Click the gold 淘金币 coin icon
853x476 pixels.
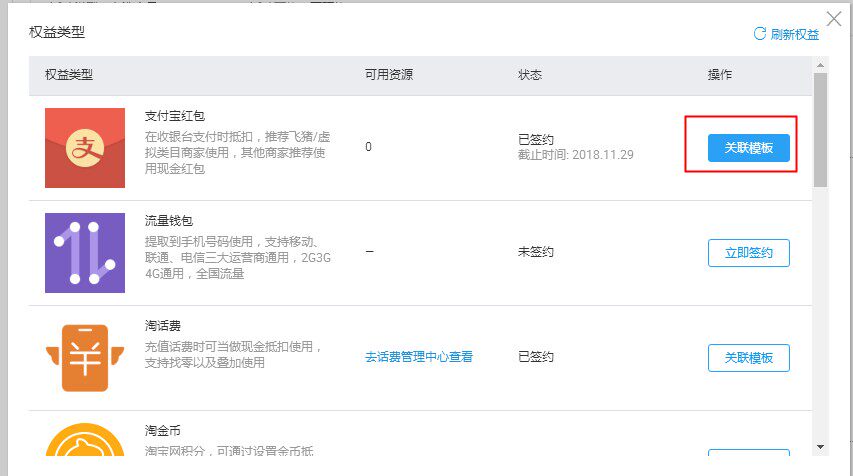click(85, 445)
